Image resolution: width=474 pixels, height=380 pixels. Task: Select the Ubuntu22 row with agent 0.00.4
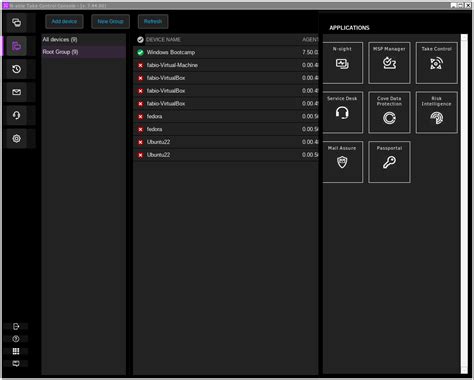(226, 142)
